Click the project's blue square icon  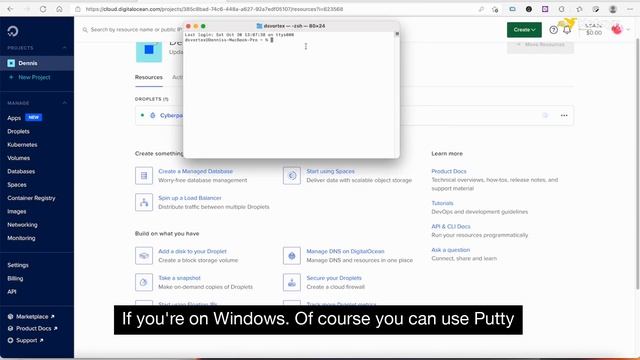click(x=149, y=50)
